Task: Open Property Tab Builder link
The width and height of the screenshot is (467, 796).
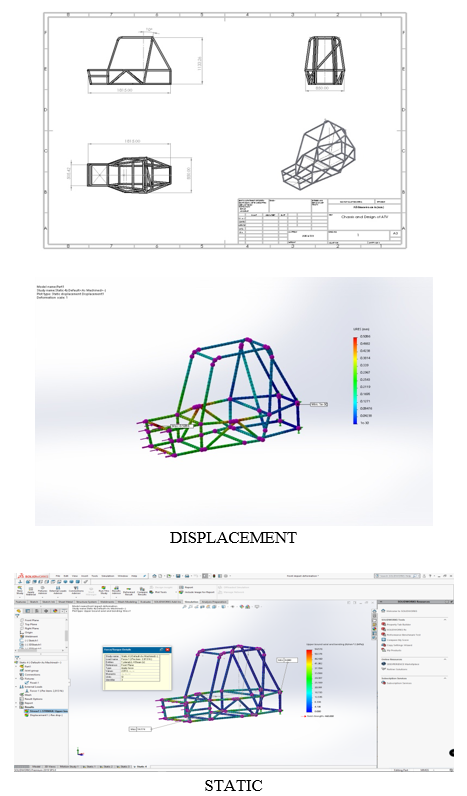Action: [x=394, y=624]
